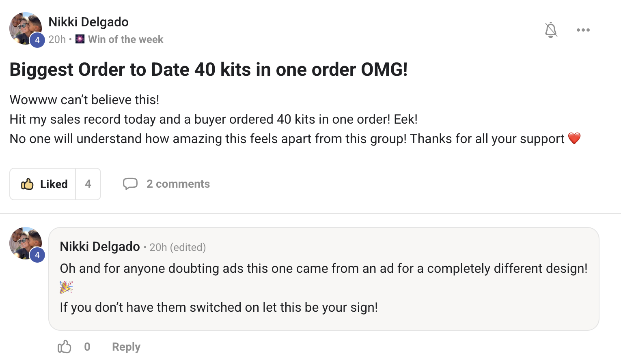Viewport: 621px width, 364px height.
Task: Click Nikki Delgado's name in the post header
Action: tap(88, 22)
